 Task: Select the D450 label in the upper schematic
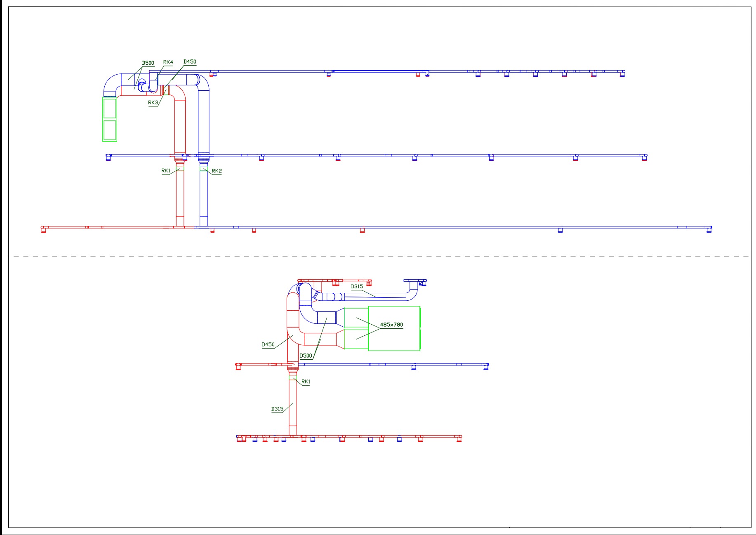tap(190, 62)
